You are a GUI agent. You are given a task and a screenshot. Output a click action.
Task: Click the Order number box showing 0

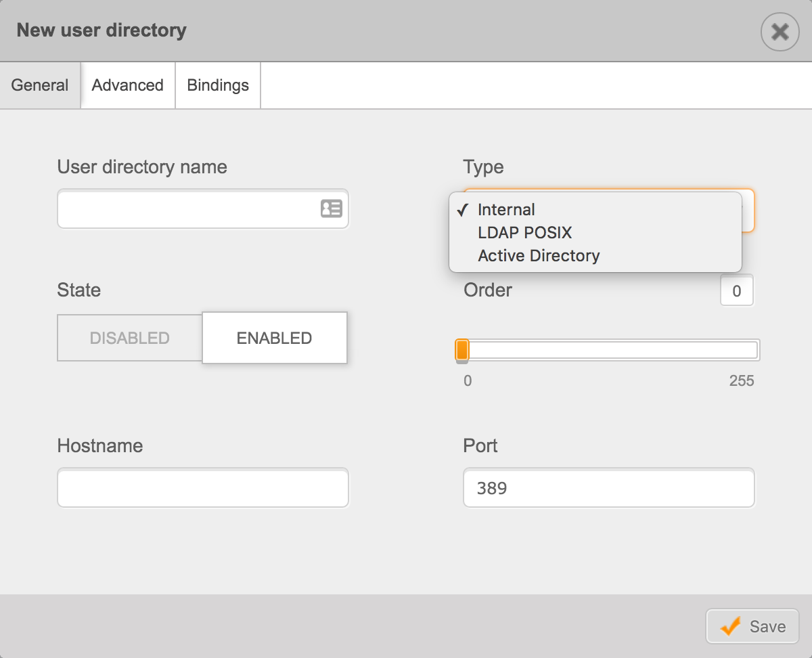(x=736, y=291)
